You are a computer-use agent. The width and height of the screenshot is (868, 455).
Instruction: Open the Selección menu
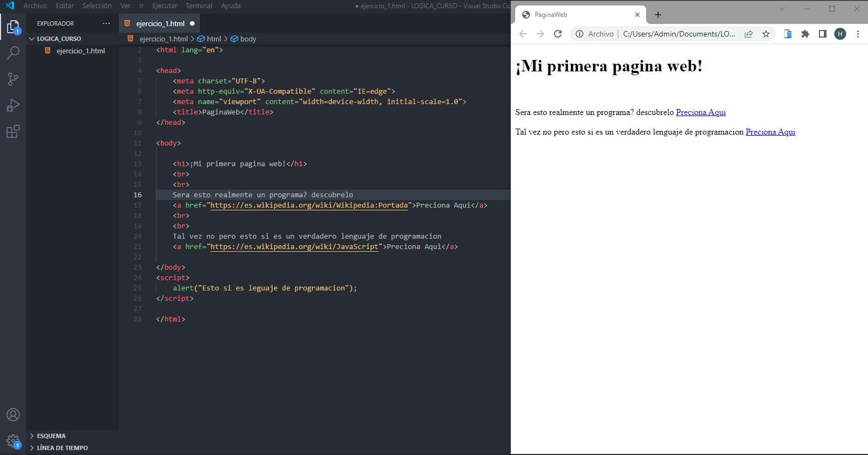coord(97,5)
